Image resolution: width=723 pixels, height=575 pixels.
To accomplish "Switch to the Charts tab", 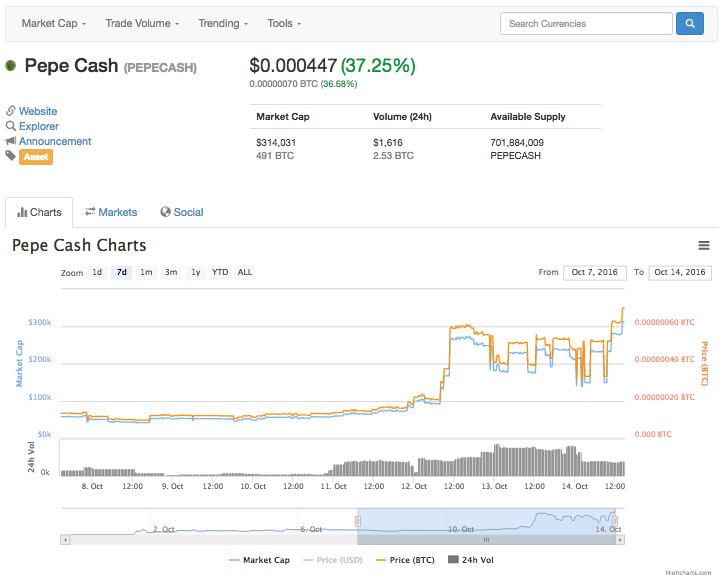I will pos(39,212).
